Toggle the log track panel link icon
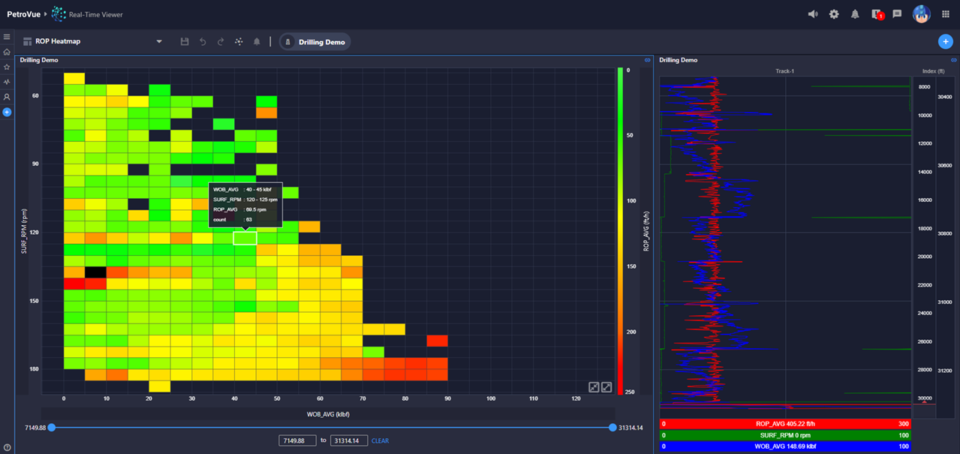This screenshot has height=454, width=960. pos(952,60)
